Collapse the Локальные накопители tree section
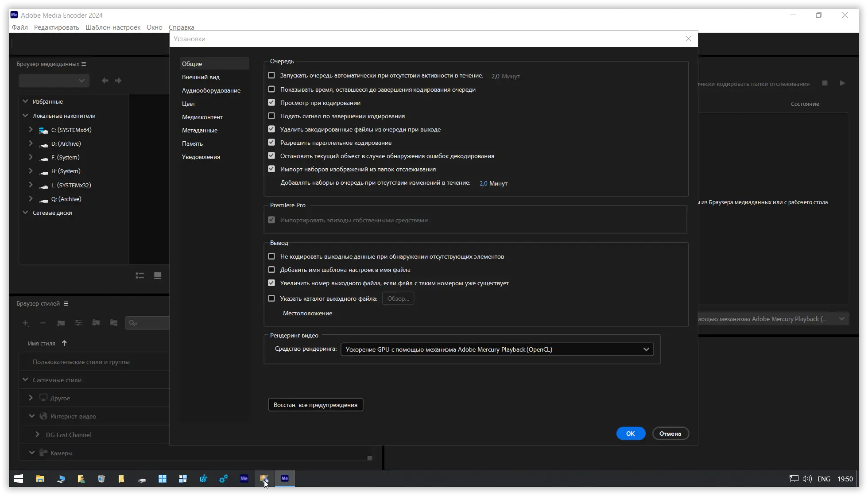868x496 pixels. click(x=25, y=116)
